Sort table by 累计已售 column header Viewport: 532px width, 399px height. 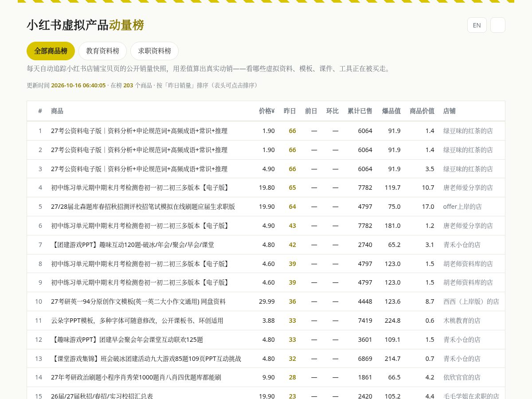(360, 111)
